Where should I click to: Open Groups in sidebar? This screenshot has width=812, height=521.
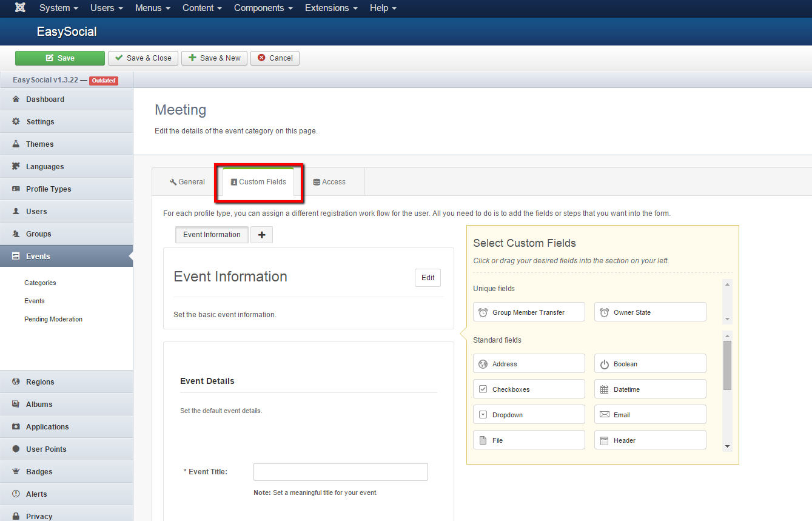66,234
